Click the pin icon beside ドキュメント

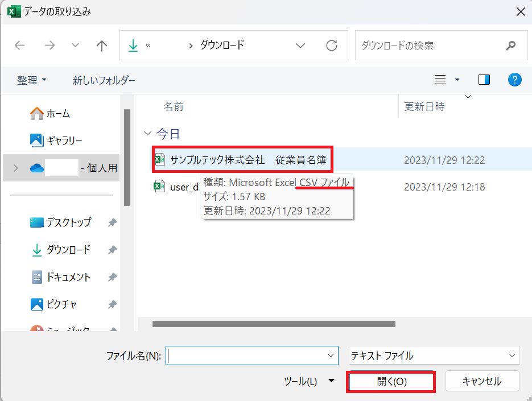(112, 277)
